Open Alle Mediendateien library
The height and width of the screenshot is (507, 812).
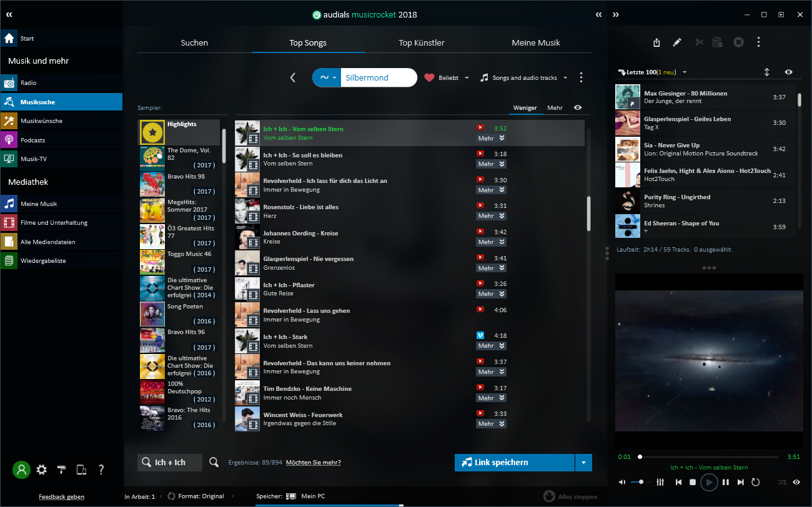pyautogui.click(x=61, y=242)
